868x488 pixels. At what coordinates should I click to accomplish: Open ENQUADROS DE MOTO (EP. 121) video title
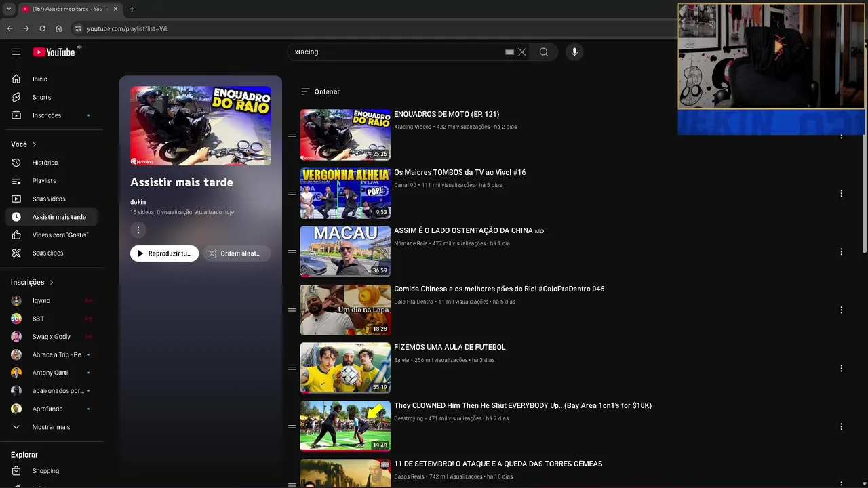click(x=446, y=115)
